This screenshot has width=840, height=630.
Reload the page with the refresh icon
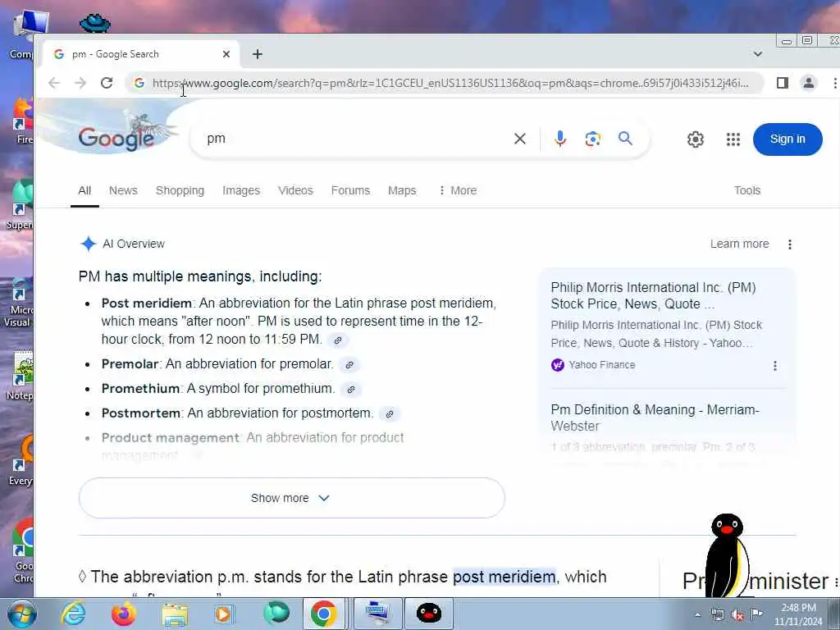[107, 83]
